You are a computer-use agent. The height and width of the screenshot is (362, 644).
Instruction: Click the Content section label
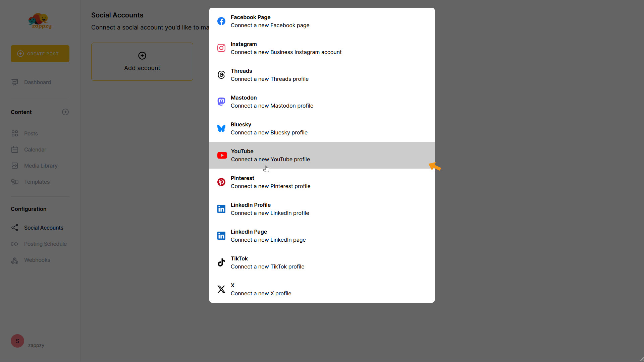click(21, 112)
